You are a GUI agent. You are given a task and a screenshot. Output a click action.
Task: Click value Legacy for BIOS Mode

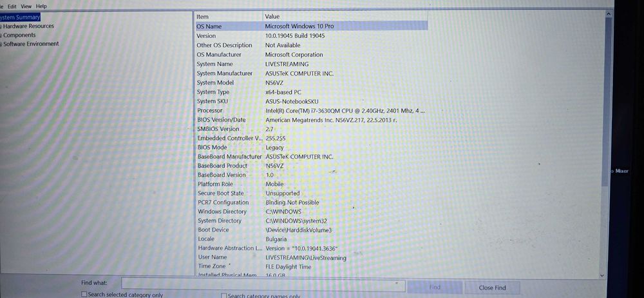pyautogui.click(x=275, y=147)
